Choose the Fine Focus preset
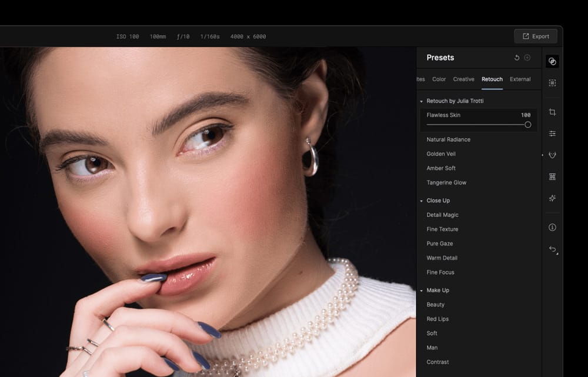This screenshot has width=588, height=377. pos(440,272)
